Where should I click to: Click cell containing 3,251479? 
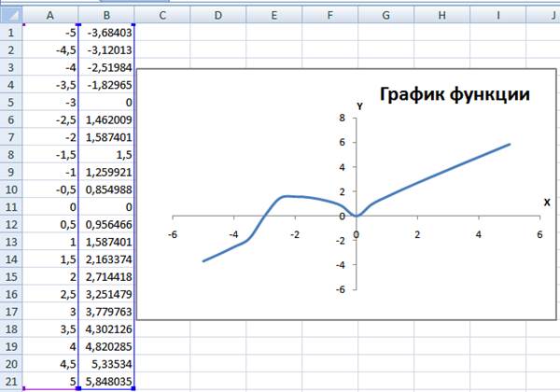(106, 294)
